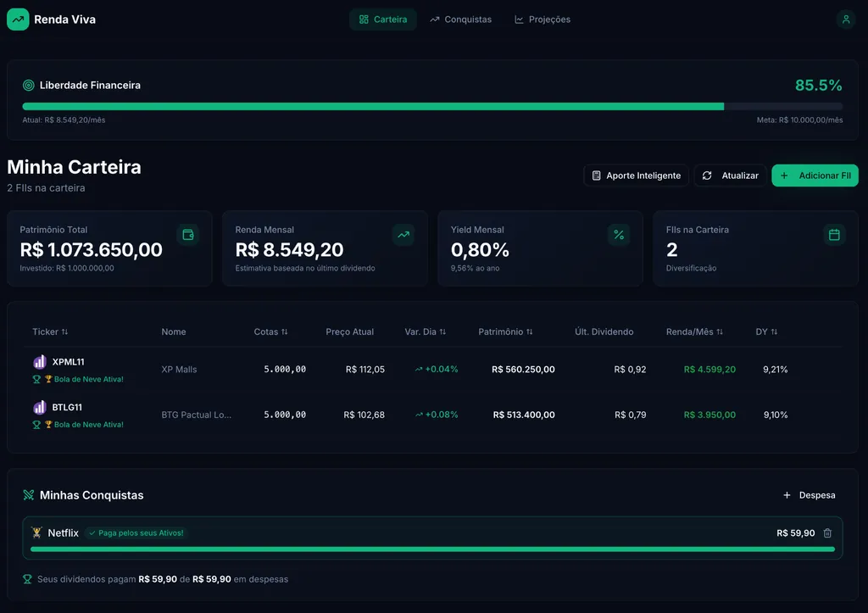Sort table by Var. Dia column
Image resolution: width=868 pixels, height=613 pixels.
[x=426, y=332]
